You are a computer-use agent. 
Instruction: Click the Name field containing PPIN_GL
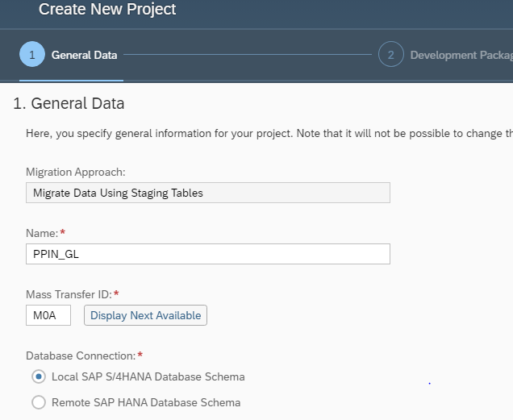tap(207, 254)
